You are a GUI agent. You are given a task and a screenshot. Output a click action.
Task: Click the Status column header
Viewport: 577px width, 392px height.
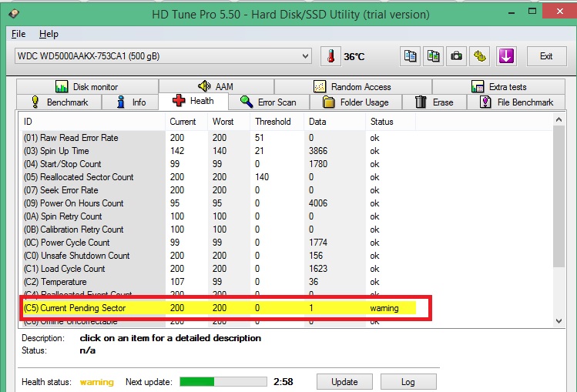point(391,122)
